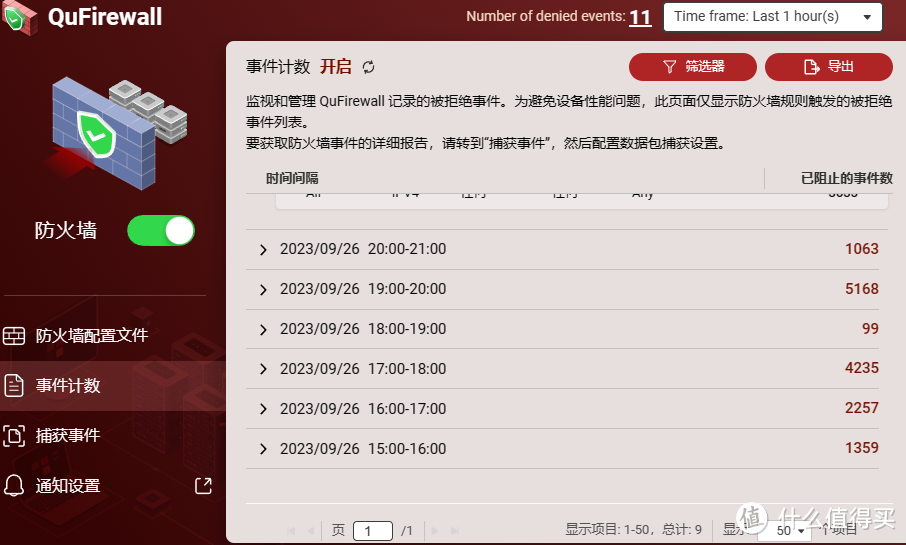Screen dimensions: 906x545
Task: Click the 2023/09/26 18:00-19:00 text
Action: [363, 329]
